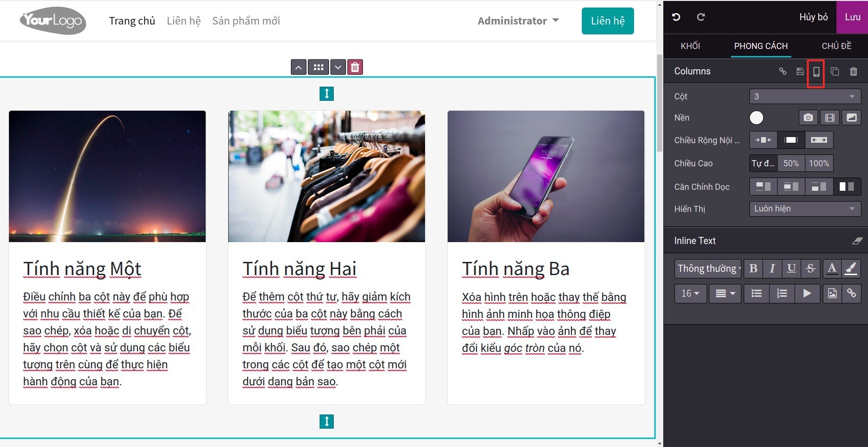
Task: Select the white Nền color circle
Action: [756, 118]
